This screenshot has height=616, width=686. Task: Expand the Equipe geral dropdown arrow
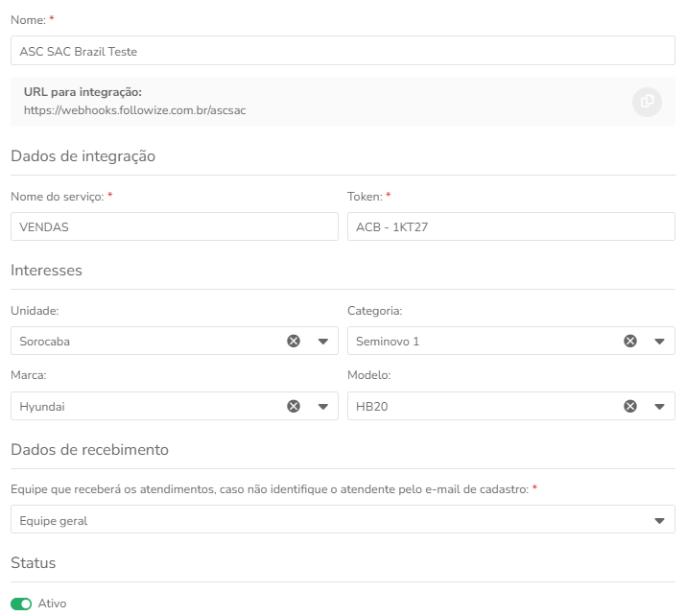pos(659,521)
